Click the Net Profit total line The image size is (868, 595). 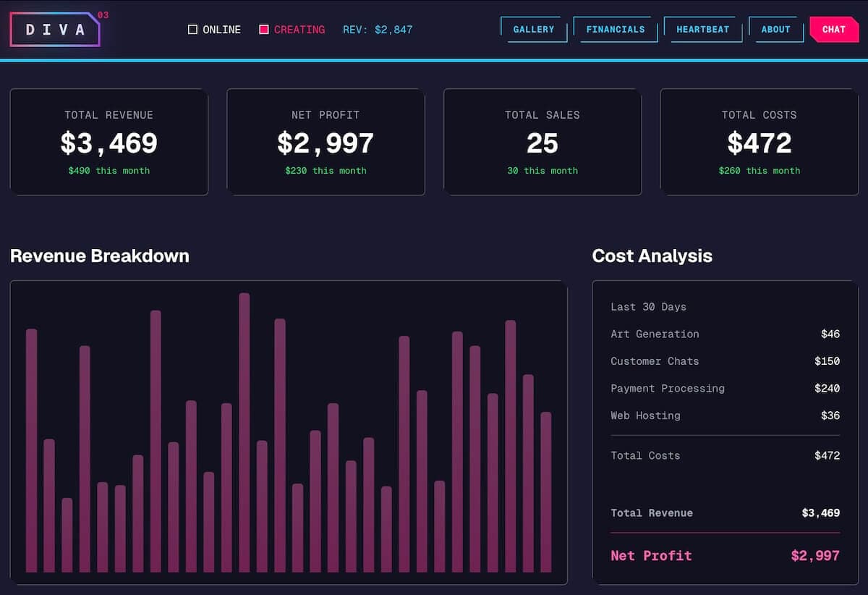(723, 555)
